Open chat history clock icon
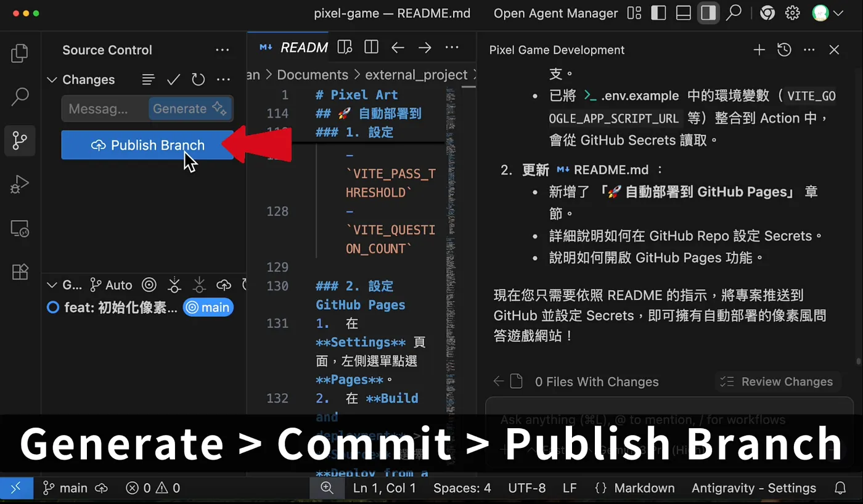This screenshot has height=504, width=863. [784, 50]
